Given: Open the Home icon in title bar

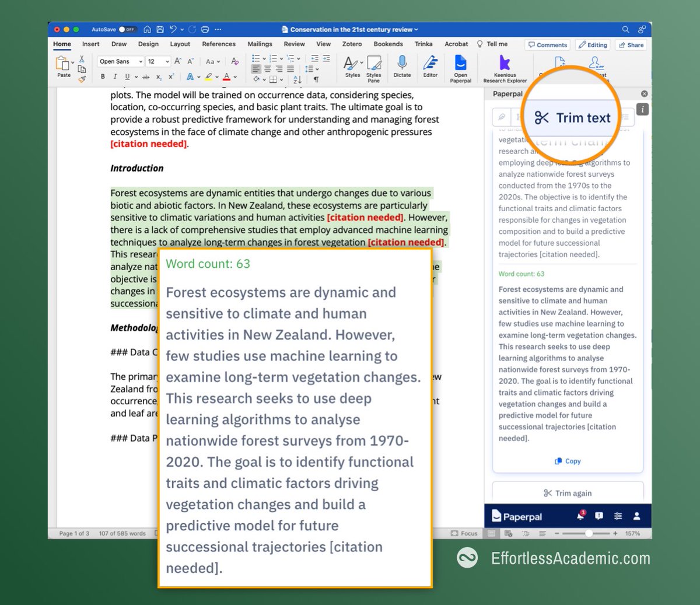Looking at the screenshot, I should coord(147,29).
